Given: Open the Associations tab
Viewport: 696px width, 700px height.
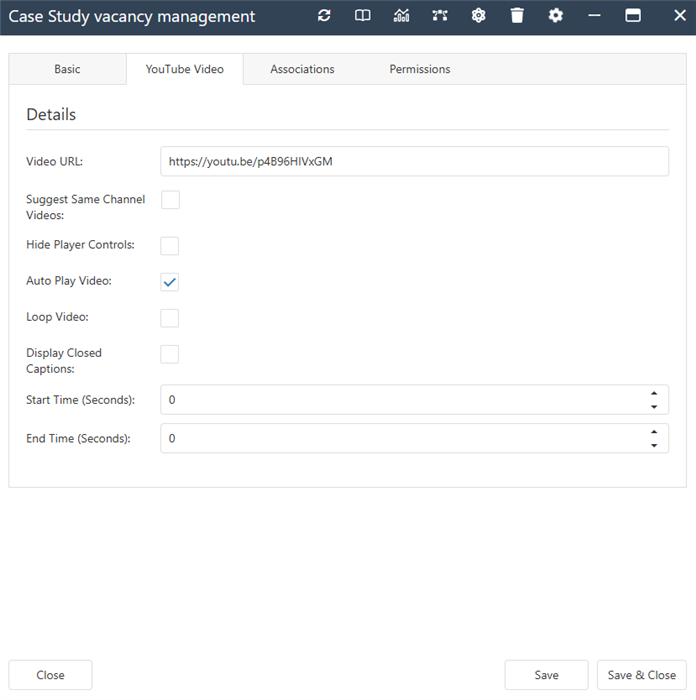Looking at the screenshot, I should [302, 69].
